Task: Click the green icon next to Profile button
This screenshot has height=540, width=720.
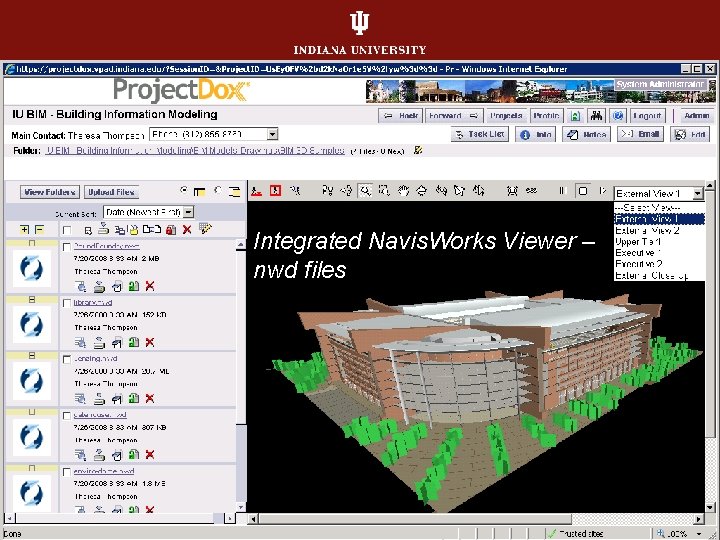Action: tap(575, 116)
